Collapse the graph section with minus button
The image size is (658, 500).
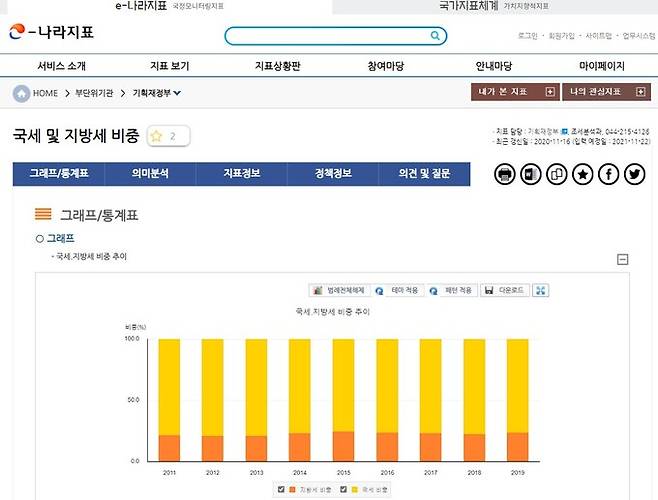click(623, 260)
